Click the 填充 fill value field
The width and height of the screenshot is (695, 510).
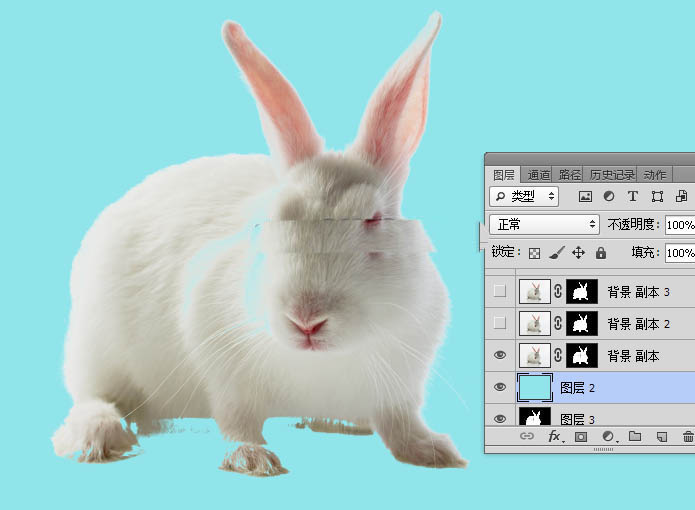coord(680,253)
